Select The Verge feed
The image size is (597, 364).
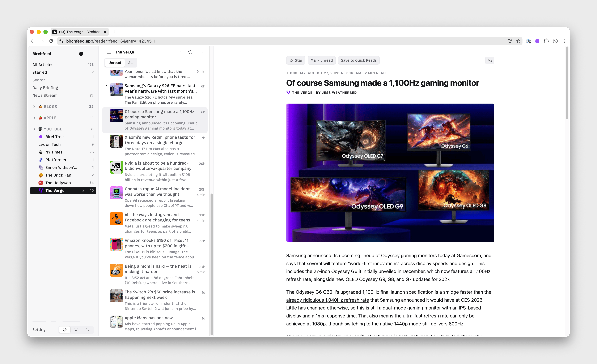pos(63,190)
